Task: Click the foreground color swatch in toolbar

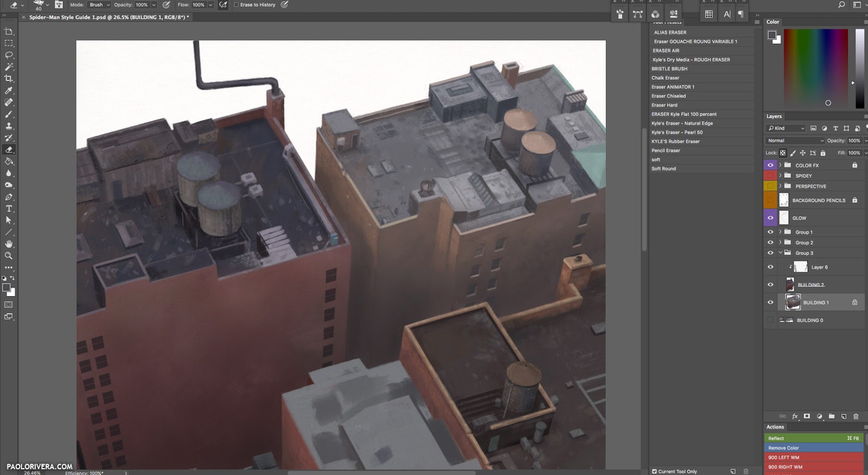Action: pyautogui.click(x=6, y=288)
